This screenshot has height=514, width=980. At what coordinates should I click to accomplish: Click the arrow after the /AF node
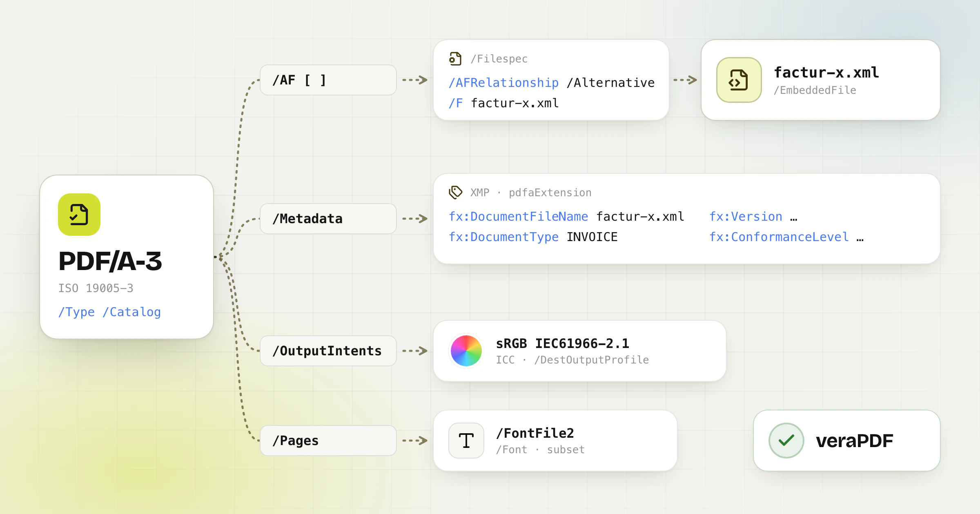tap(415, 80)
